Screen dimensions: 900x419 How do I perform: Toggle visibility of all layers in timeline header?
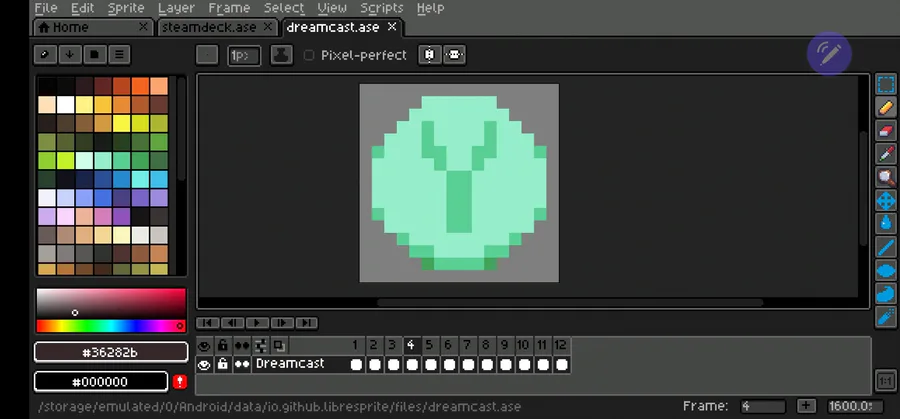coord(204,346)
